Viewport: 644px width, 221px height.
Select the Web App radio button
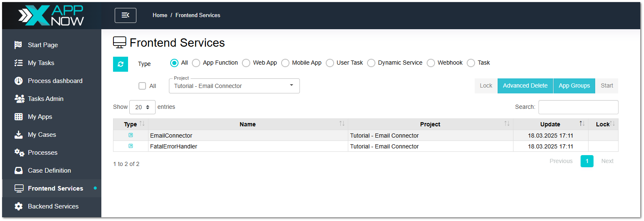click(246, 63)
